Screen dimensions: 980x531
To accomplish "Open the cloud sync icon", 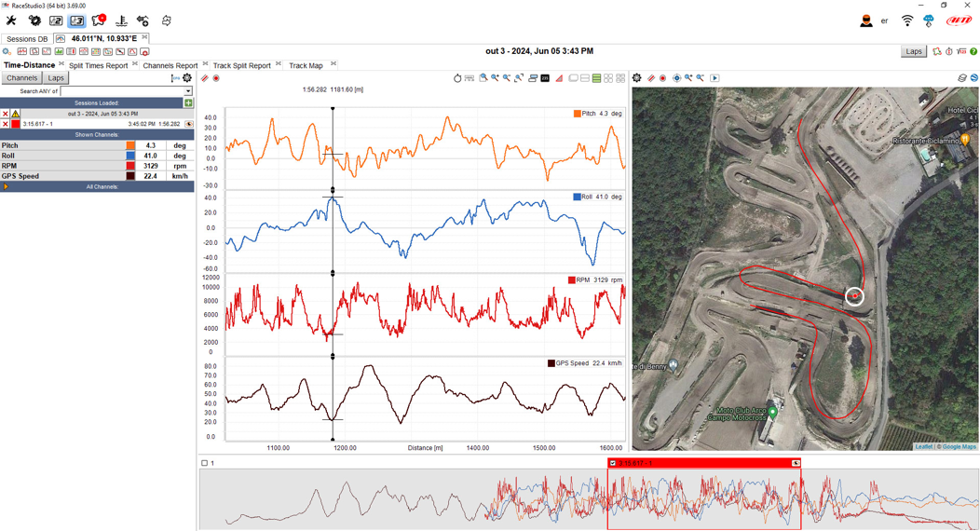I will click(929, 20).
